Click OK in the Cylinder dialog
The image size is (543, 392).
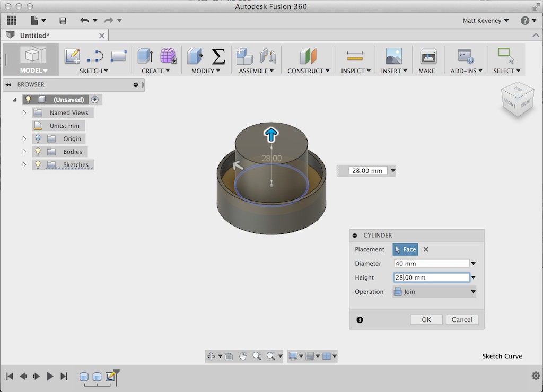click(426, 319)
